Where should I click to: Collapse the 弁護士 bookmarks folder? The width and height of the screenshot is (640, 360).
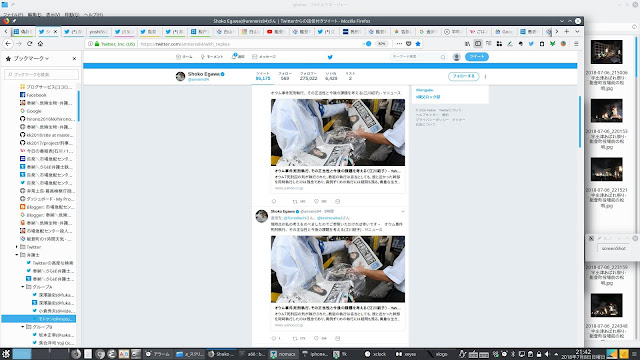coord(17,255)
